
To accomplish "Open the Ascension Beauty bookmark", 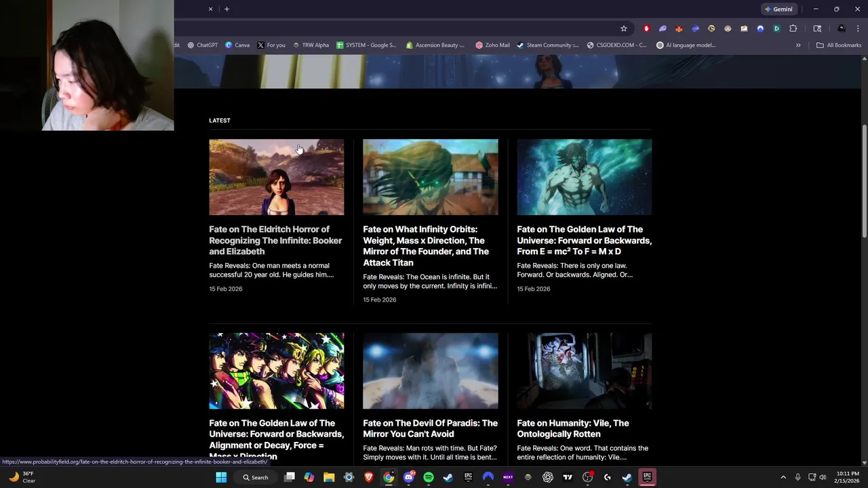I will 435,45.
